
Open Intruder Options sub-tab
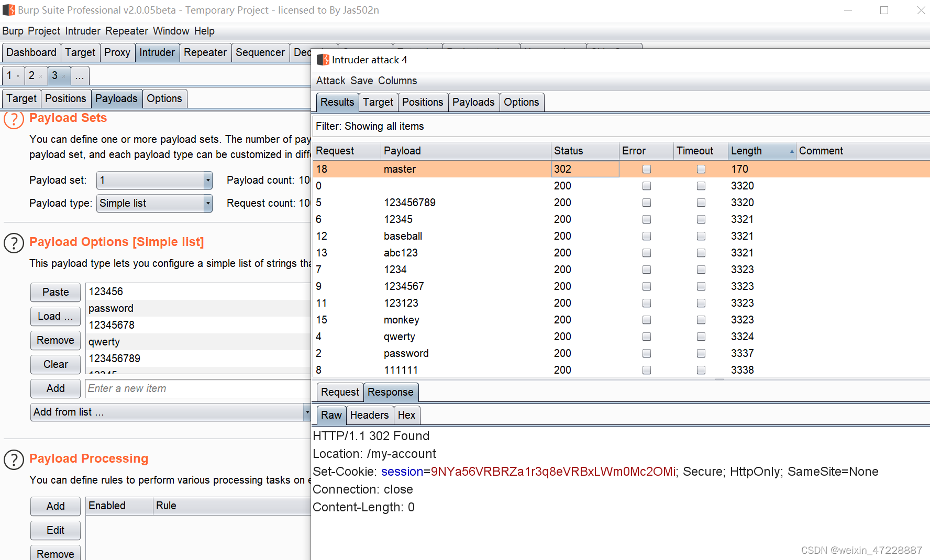164,98
